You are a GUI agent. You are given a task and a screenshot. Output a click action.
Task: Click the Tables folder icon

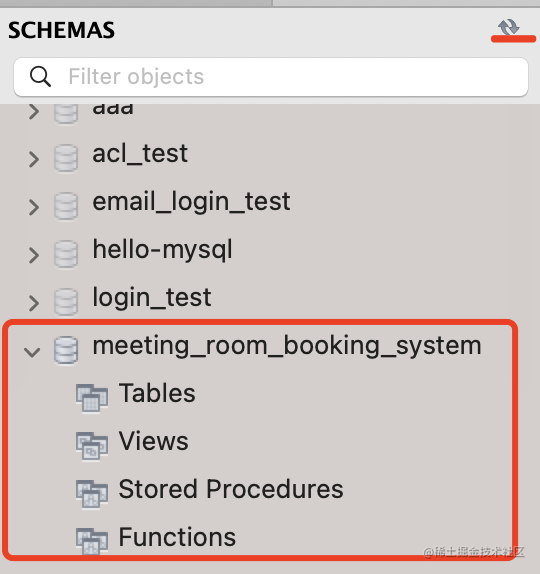pyautogui.click(x=92, y=398)
